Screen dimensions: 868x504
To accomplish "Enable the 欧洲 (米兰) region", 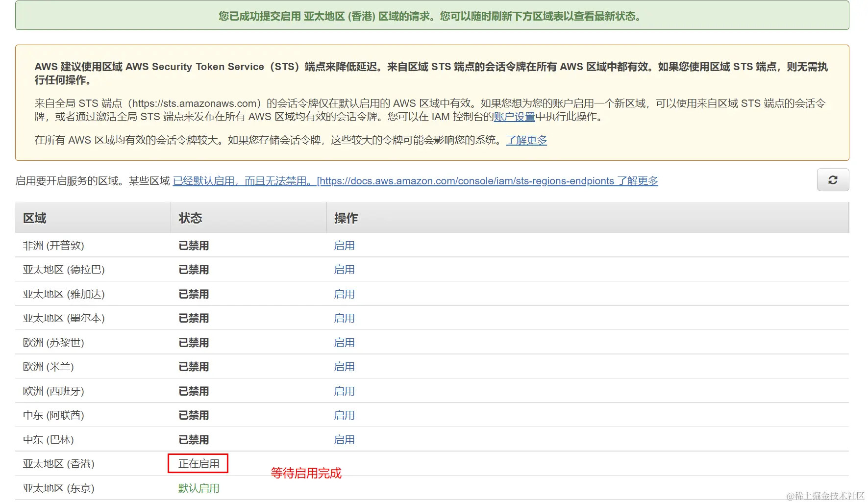I will click(344, 367).
